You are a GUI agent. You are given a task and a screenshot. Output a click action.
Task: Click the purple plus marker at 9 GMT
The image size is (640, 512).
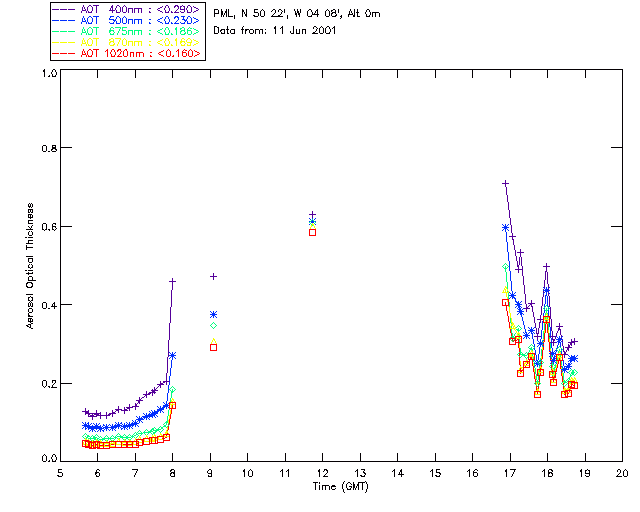(213, 276)
